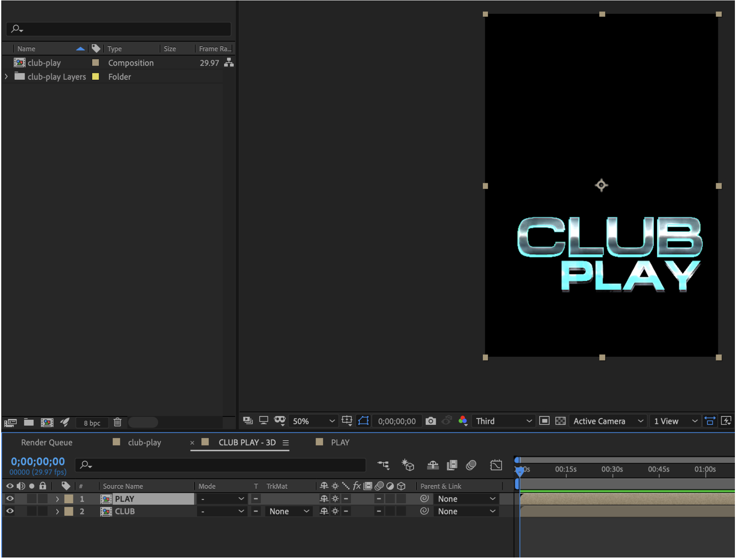This screenshot has width=737, height=560.
Task: Click viewer timecode 0;00;00;00 button
Action: [397, 421]
